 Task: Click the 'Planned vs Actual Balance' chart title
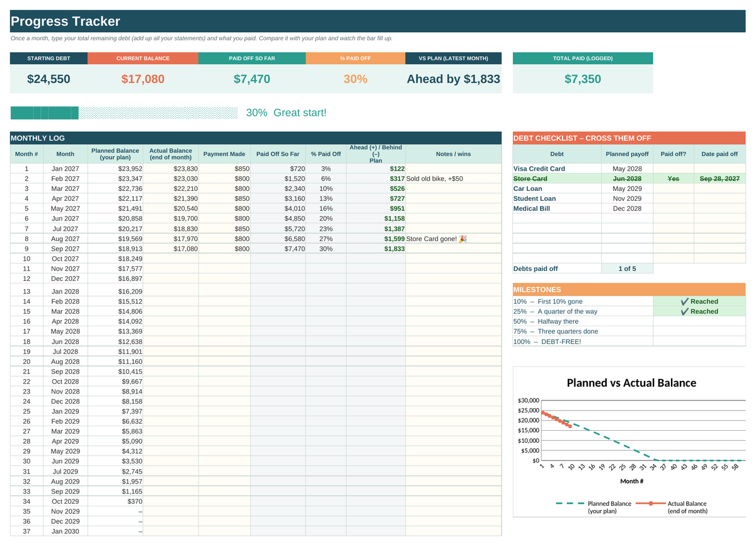(x=631, y=383)
